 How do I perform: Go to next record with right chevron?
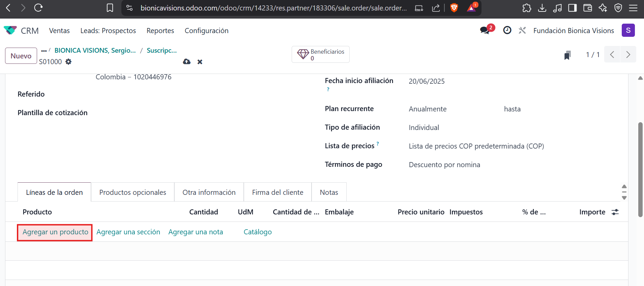tap(628, 55)
